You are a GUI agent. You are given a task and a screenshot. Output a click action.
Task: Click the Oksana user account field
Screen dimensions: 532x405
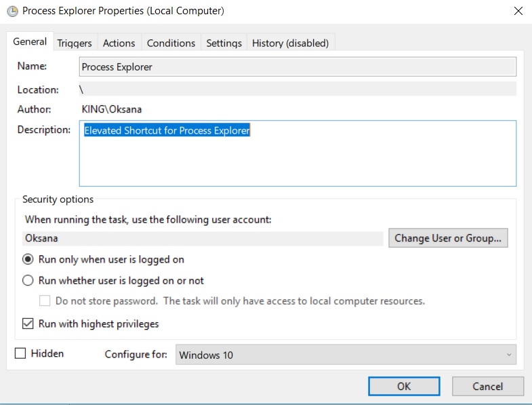click(203, 238)
